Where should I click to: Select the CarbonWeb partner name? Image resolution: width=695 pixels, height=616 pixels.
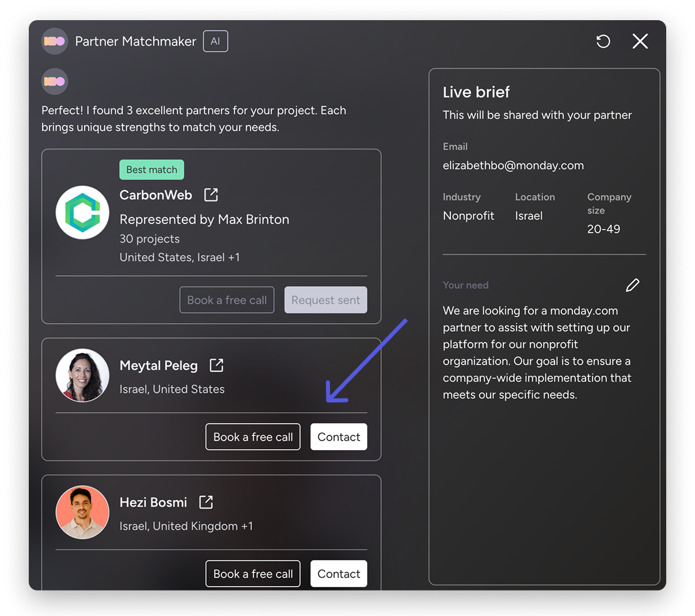156,195
